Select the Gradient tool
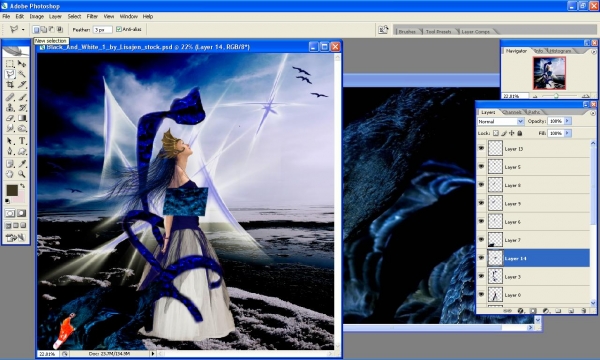Screen dimensions: 600x360 click(x=22, y=118)
